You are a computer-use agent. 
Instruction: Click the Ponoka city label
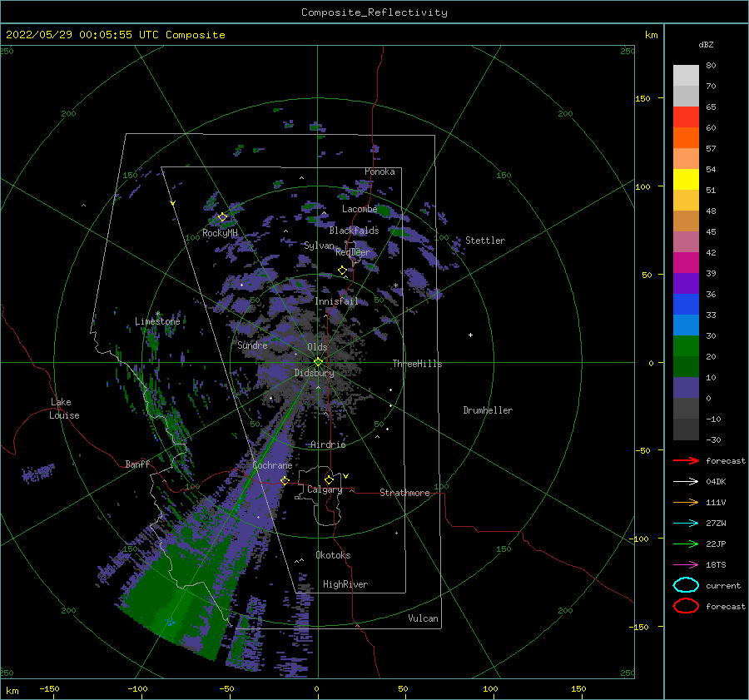point(379,171)
